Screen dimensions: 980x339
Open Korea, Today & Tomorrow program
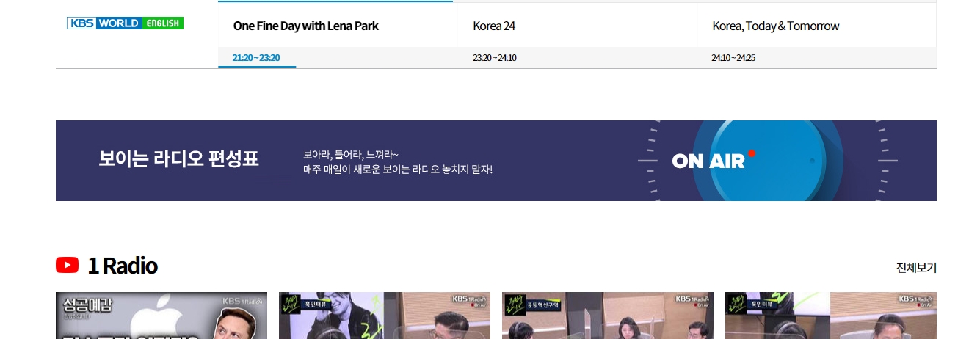coord(776,26)
